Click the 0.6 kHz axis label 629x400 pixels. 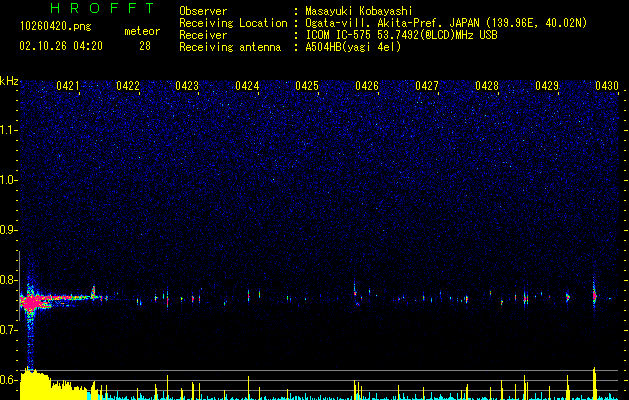(9, 380)
